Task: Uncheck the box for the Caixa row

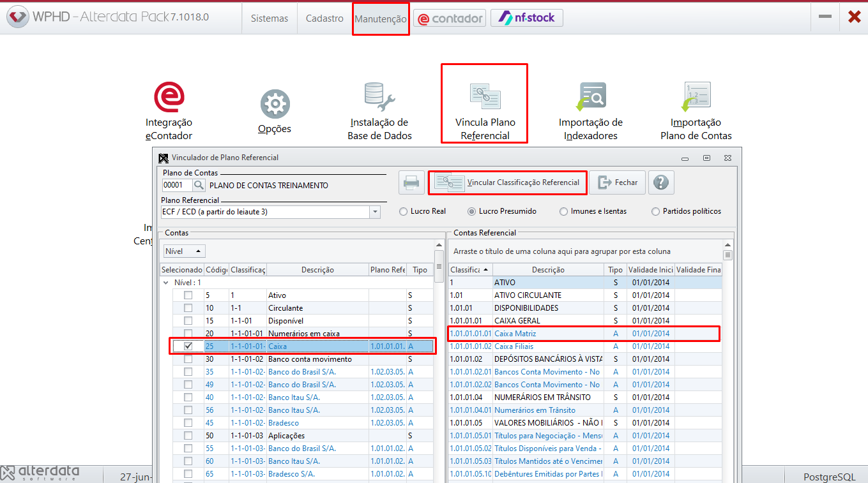Action: click(188, 346)
